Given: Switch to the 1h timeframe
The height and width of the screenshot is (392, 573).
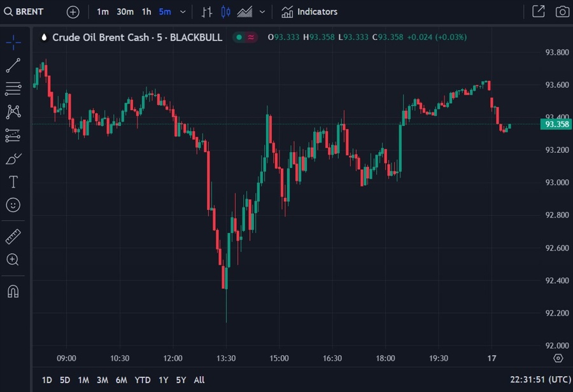Looking at the screenshot, I should click(x=146, y=11).
